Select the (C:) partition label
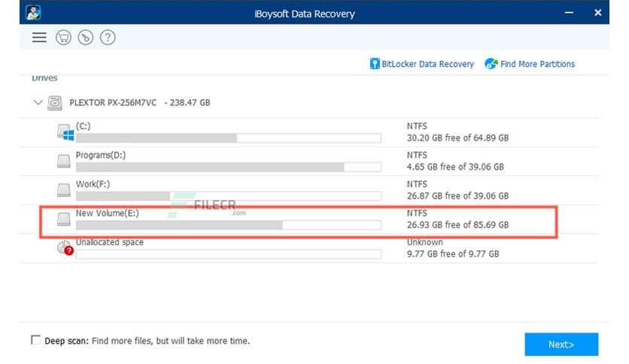Image resolution: width=629 pixels, height=364 pixels. (83, 126)
